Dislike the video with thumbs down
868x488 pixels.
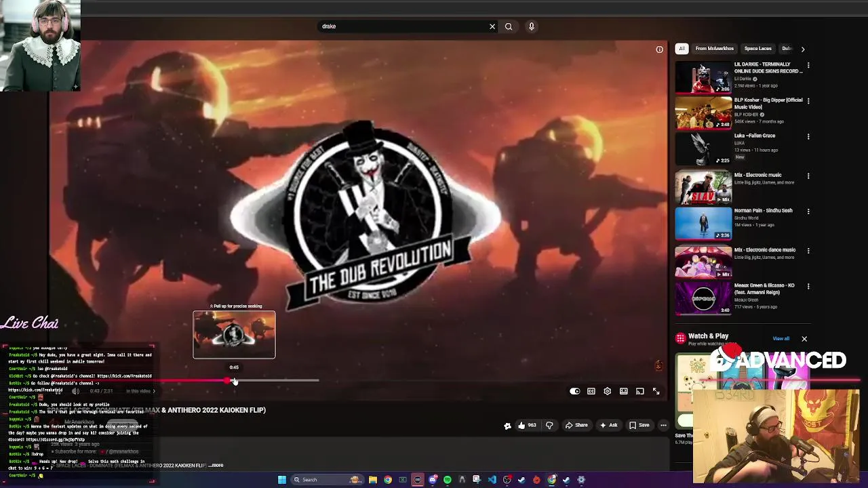point(549,426)
